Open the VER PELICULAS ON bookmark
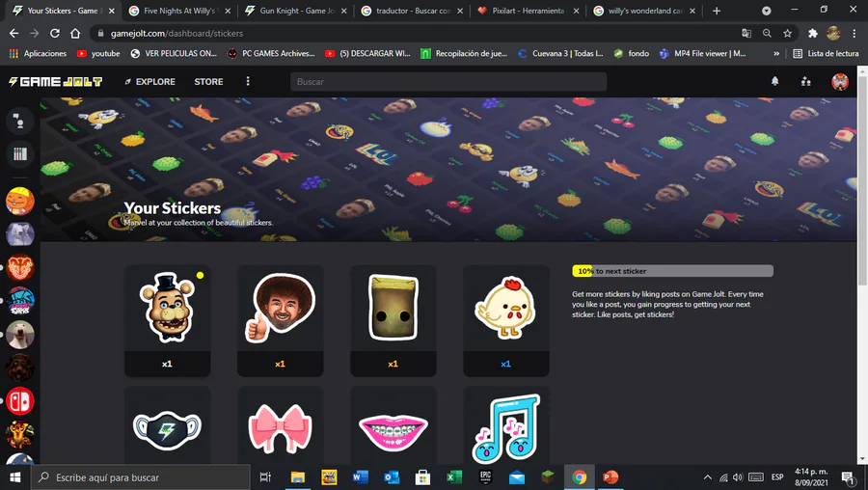868x490 pixels. 174,53
